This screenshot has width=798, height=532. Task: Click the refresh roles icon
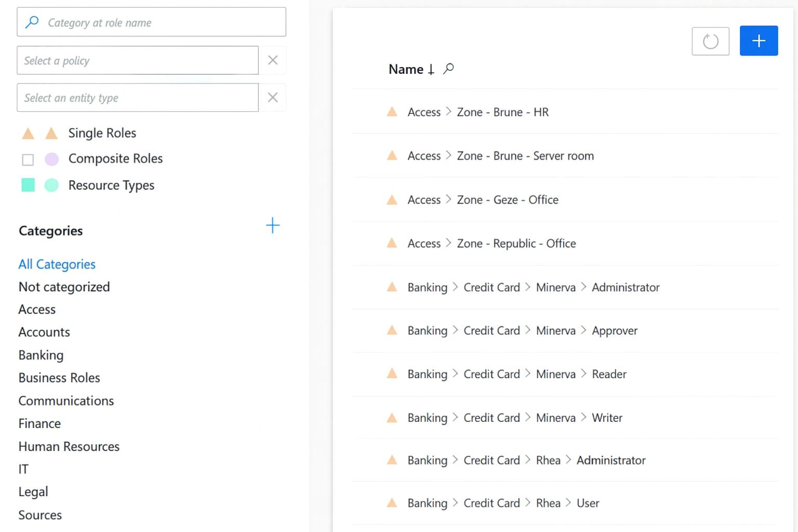point(710,41)
